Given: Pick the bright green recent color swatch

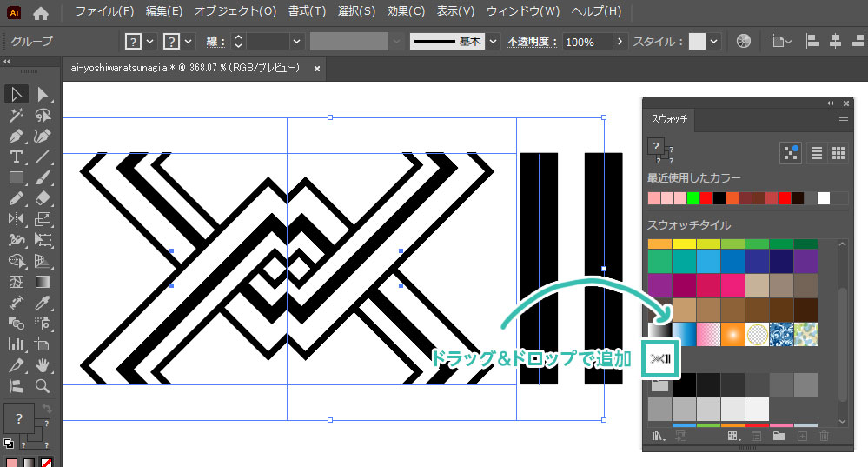Looking at the screenshot, I should point(693,198).
